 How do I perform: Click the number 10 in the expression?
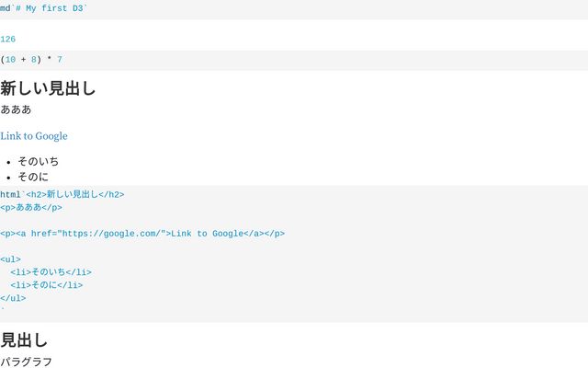point(10,60)
